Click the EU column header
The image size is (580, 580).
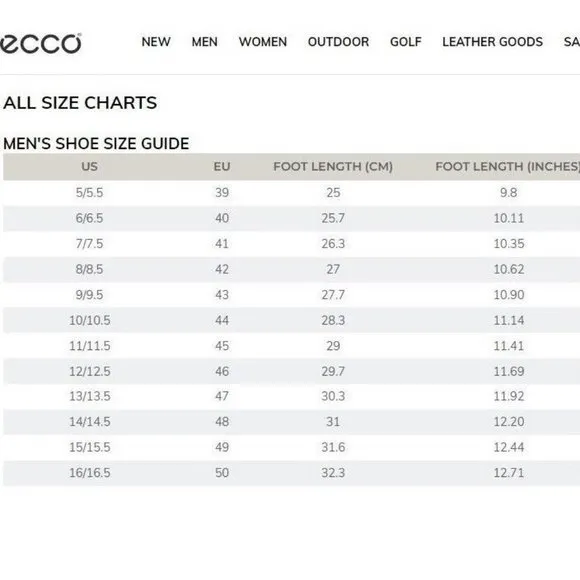pyautogui.click(x=222, y=166)
